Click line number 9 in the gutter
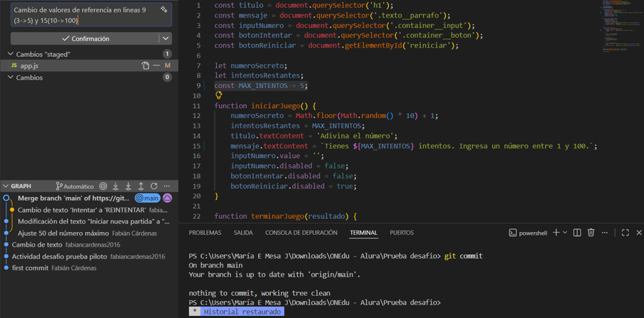This screenshot has height=318, width=644. (199, 86)
